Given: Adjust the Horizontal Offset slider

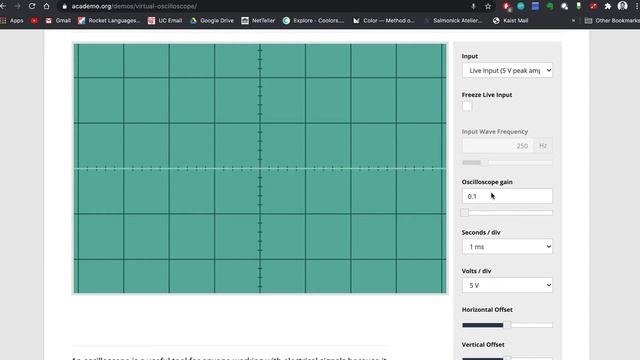Looking at the screenshot, I should pyautogui.click(x=507, y=325).
